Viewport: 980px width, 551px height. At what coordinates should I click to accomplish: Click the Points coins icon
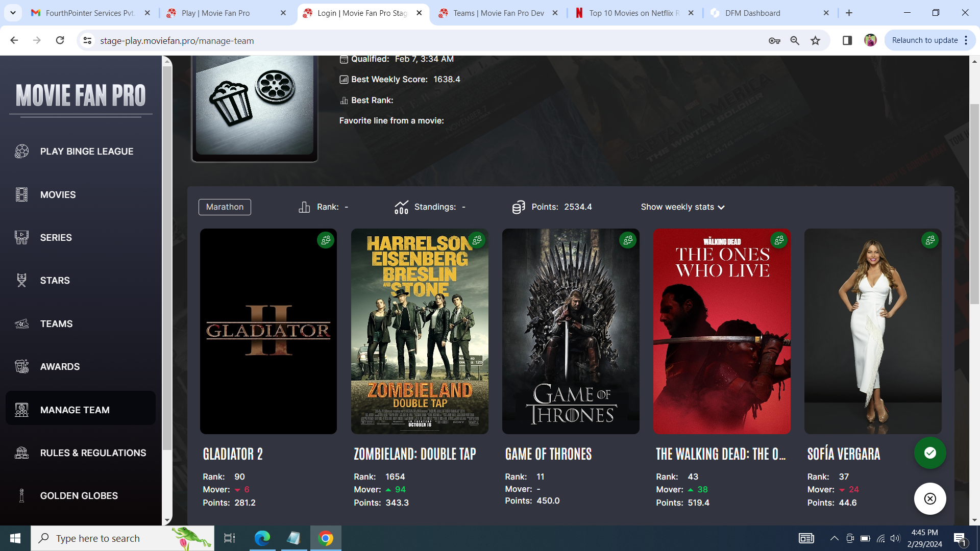point(519,207)
